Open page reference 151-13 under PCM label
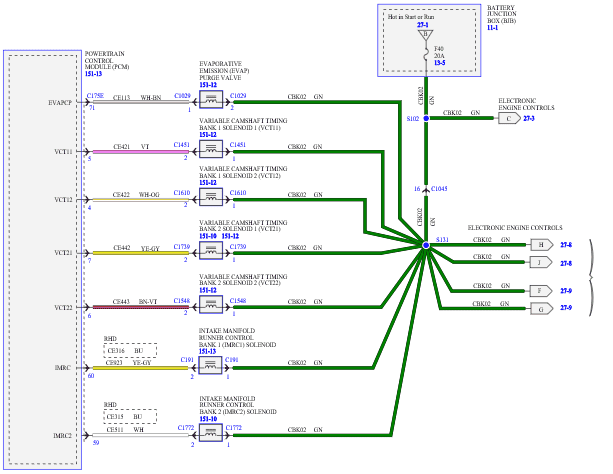Viewport: 613px width, 474px height. tap(93, 74)
